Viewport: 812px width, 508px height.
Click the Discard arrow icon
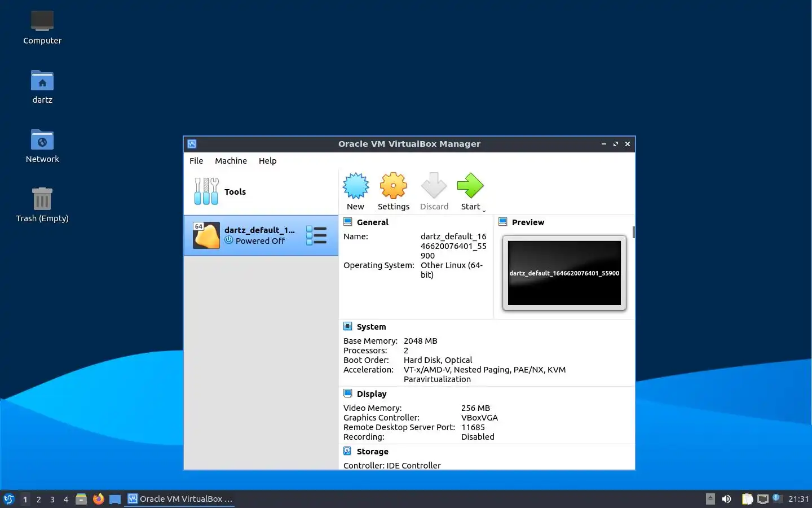pos(434,186)
